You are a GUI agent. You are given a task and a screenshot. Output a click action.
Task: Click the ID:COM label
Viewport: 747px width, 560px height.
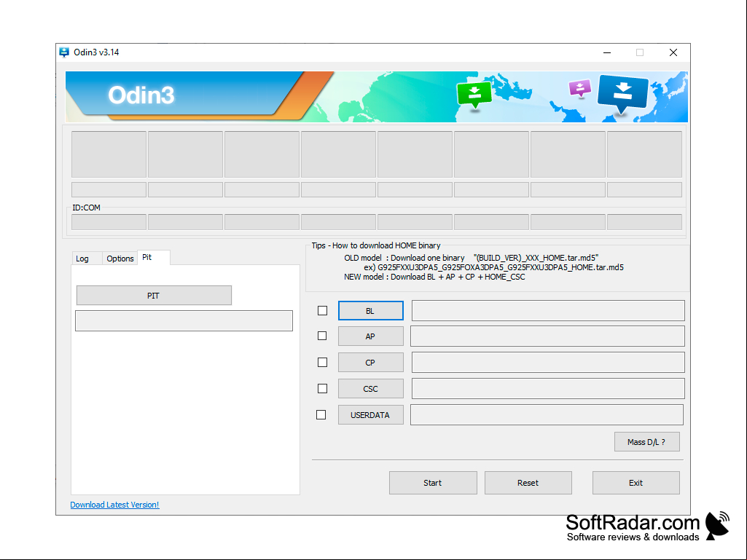(86, 208)
